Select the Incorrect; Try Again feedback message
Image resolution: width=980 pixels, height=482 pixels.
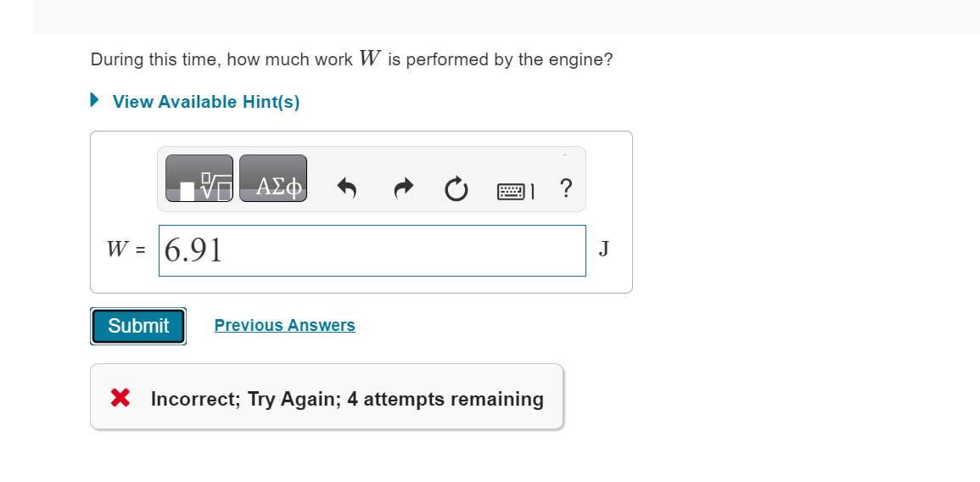pos(348,399)
